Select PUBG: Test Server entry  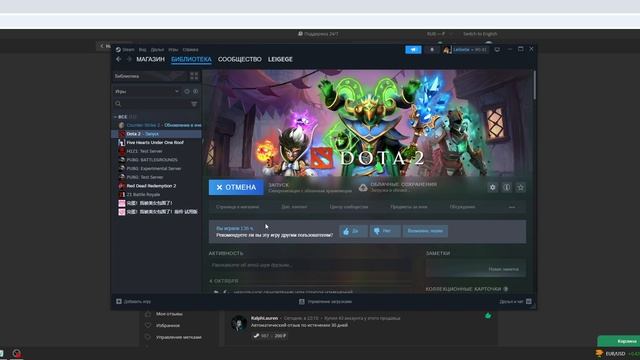tap(156, 177)
